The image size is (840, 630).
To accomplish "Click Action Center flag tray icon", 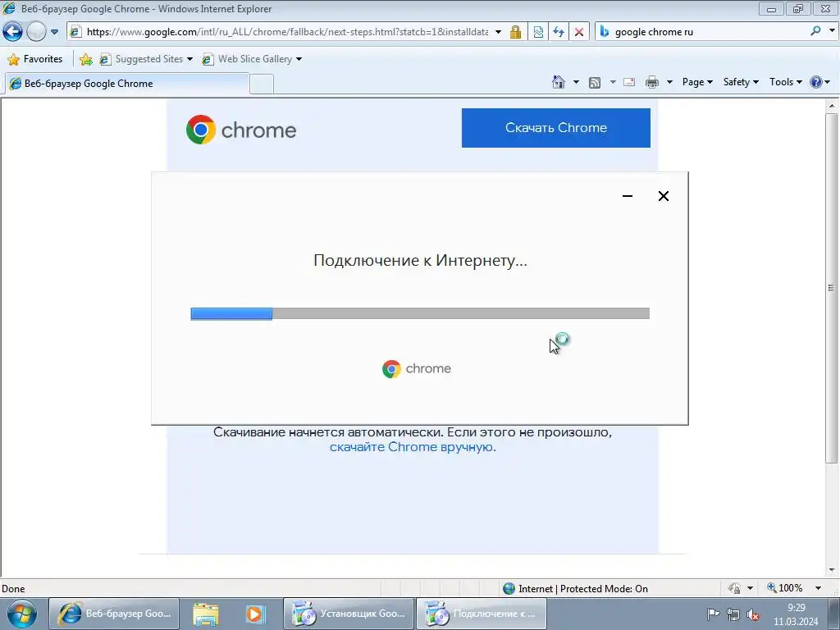I will click(713, 614).
